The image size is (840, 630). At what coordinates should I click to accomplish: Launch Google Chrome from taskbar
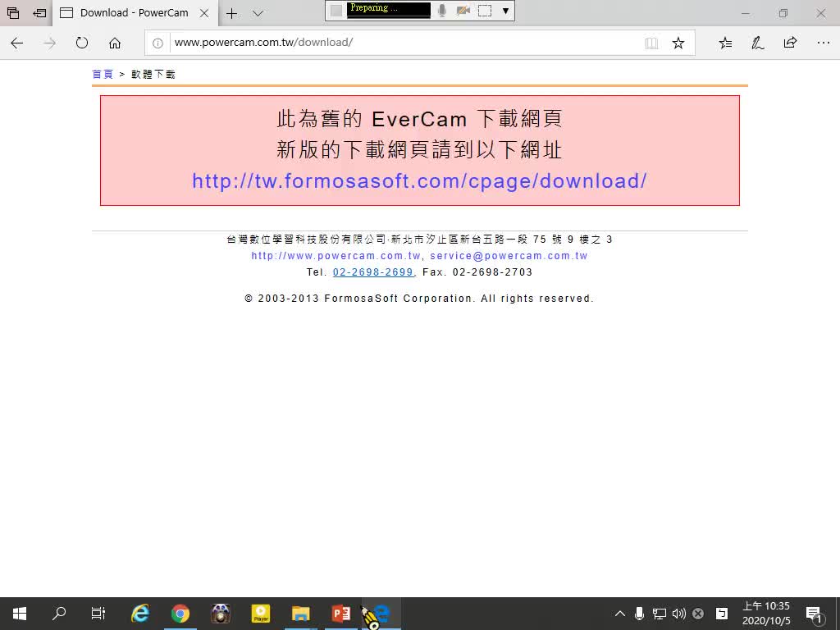[x=180, y=614]
